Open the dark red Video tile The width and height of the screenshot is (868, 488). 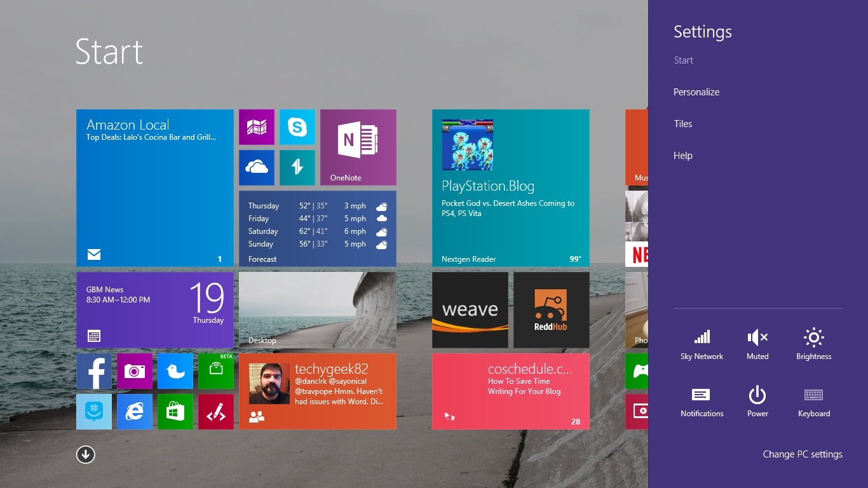pos(637,412)
